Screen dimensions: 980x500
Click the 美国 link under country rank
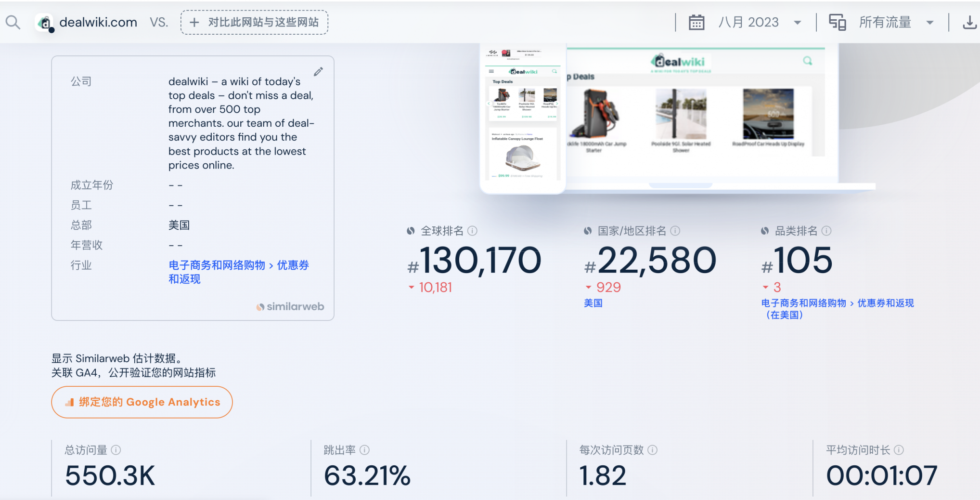click(593, 303)
